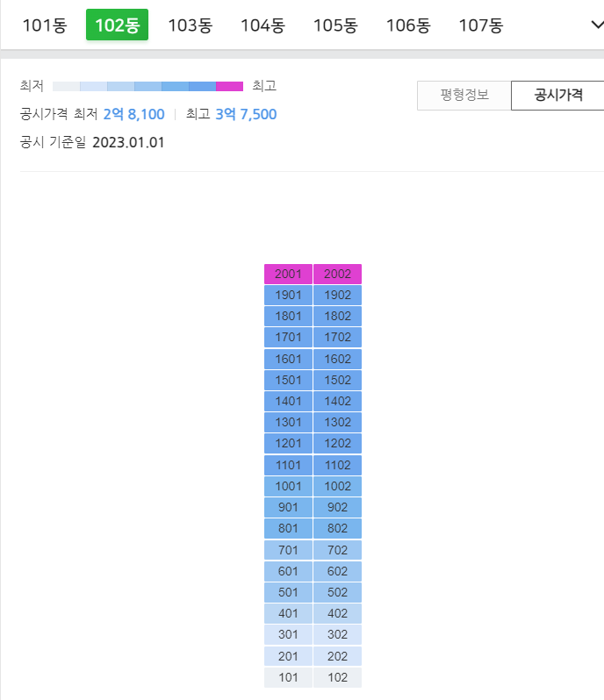Click the lightest gray lowest-price swatch
The width and height of the screenshot is (604, 700).
[66, 86]
